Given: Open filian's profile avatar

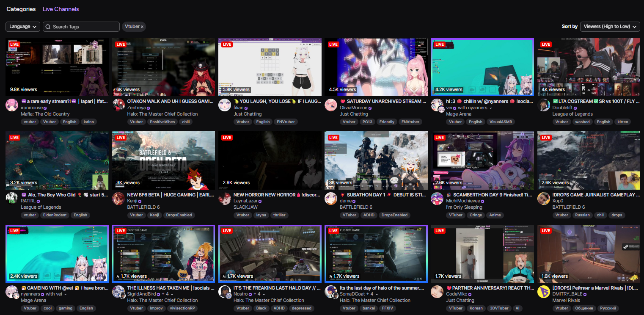Looking at the screenshot, I should [225, 105].
